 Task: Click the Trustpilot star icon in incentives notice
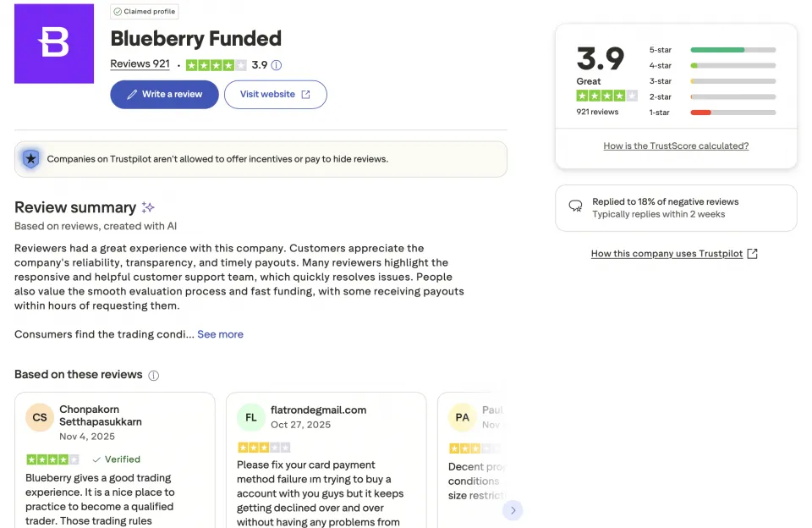tap(32, 158)
